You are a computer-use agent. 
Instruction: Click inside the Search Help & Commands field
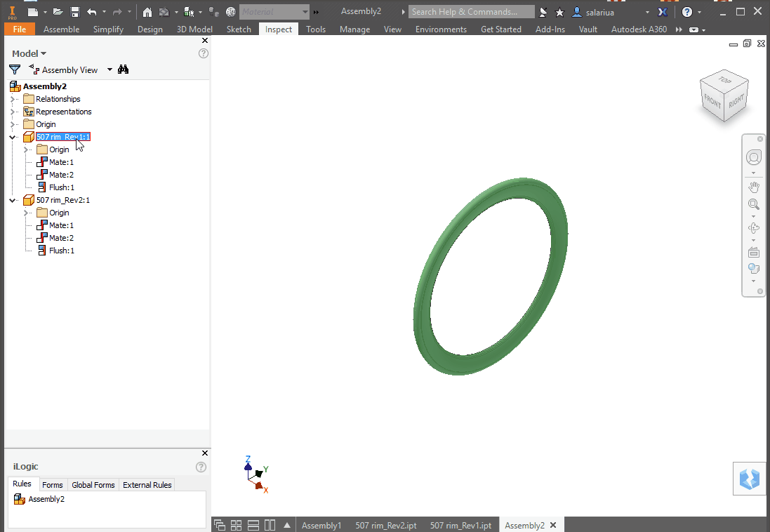470,11
